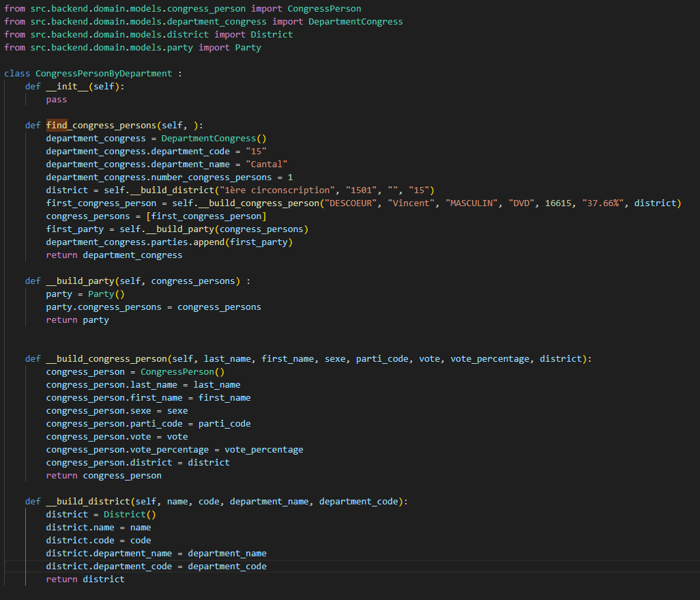Click the pass keyword inside __init__

coord(57,100)
